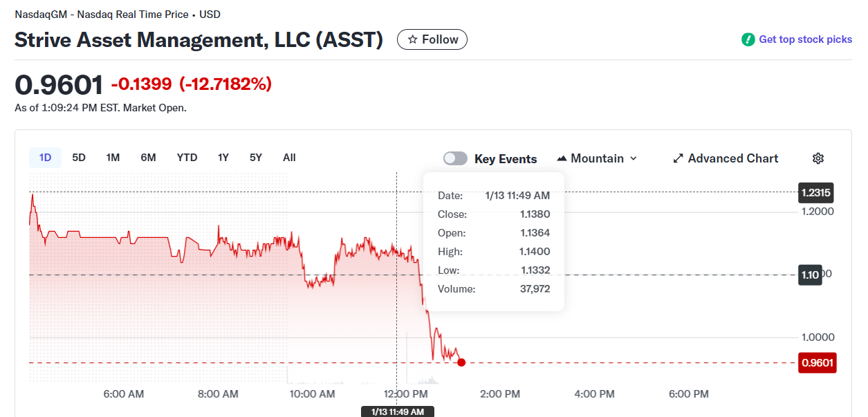Select the 1Y time range
Image resolution: width=868 pixels, height=417 pixels.
[x=223, y=158]
